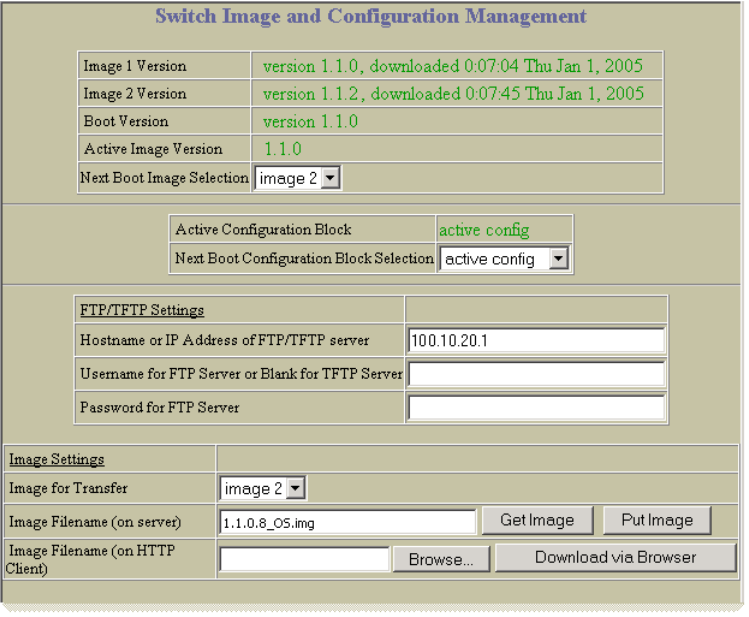Image resolution: width=749 pixels, height=617 pixels.
Task: Focus the FTP/TFTP server address field
Action: click(x=536, y=340)
